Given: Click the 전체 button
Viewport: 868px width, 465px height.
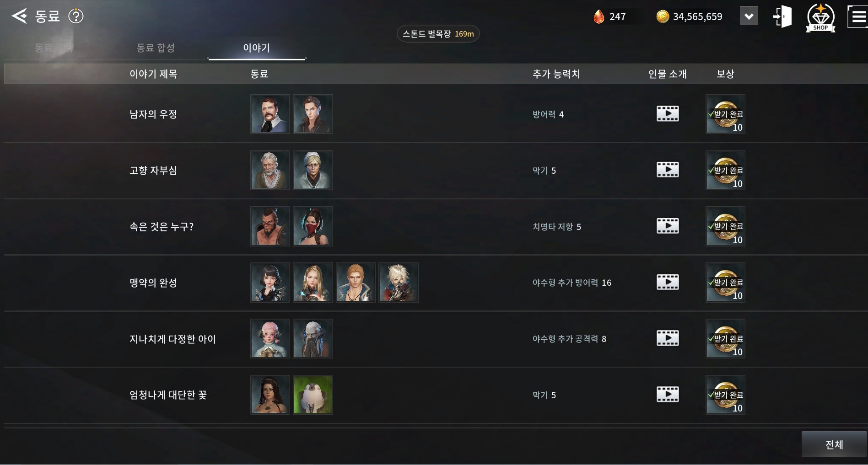Looking at the screenshot, I should (x=834, y=444).
